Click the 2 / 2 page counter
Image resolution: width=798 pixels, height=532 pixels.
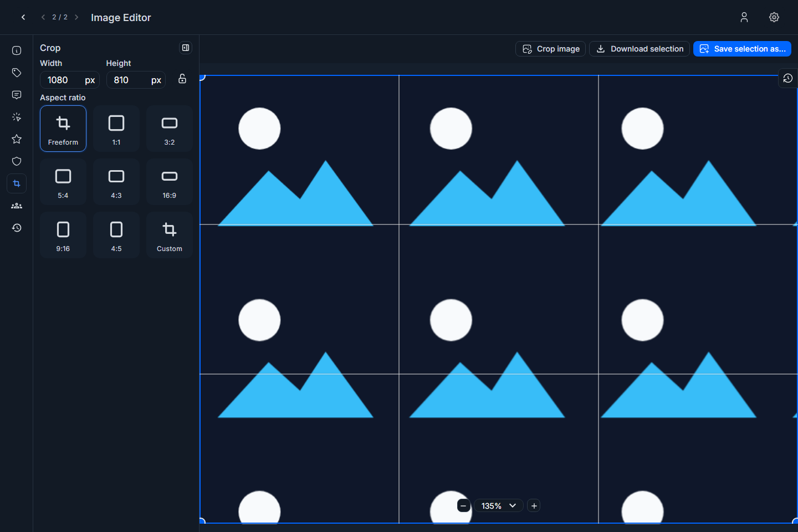[x=60, y=17]
